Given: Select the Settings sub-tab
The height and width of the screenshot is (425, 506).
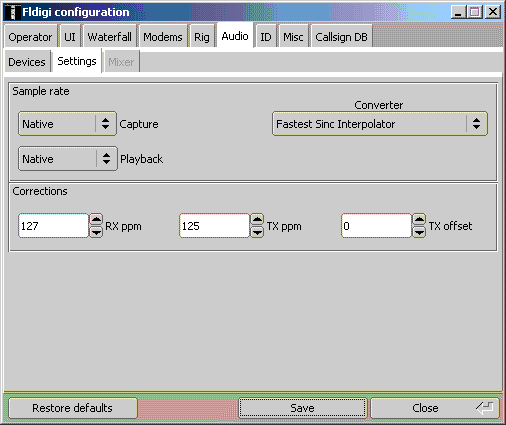Looking at the screenshot, I should tap(77, 61).
